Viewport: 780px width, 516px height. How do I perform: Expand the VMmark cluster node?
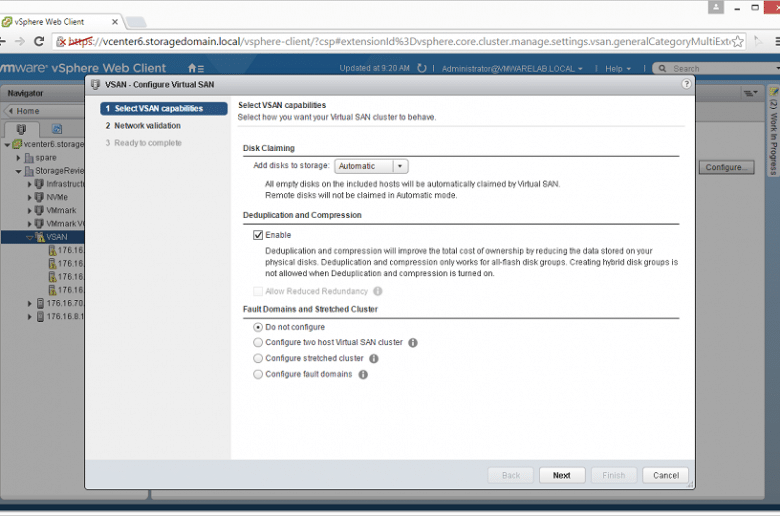[29, 210]
